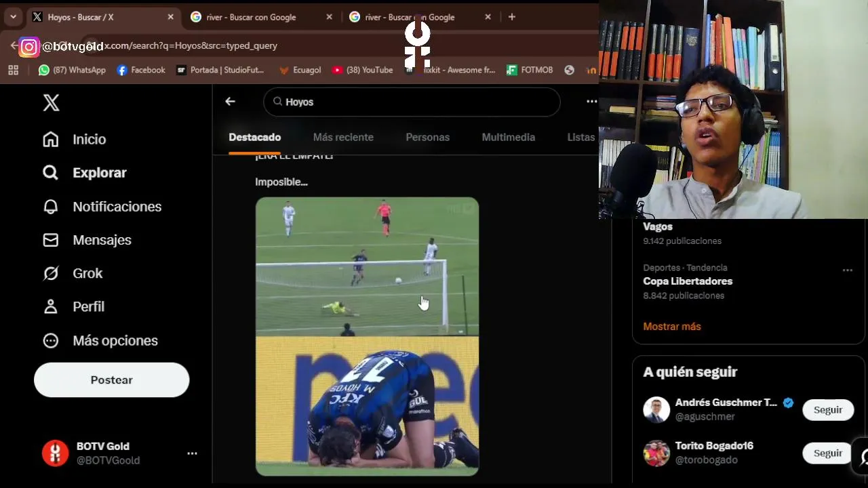868x488 pixels.
Task: Click '@BOTVGoold' handle in sidebar
Action: point(108,460)
